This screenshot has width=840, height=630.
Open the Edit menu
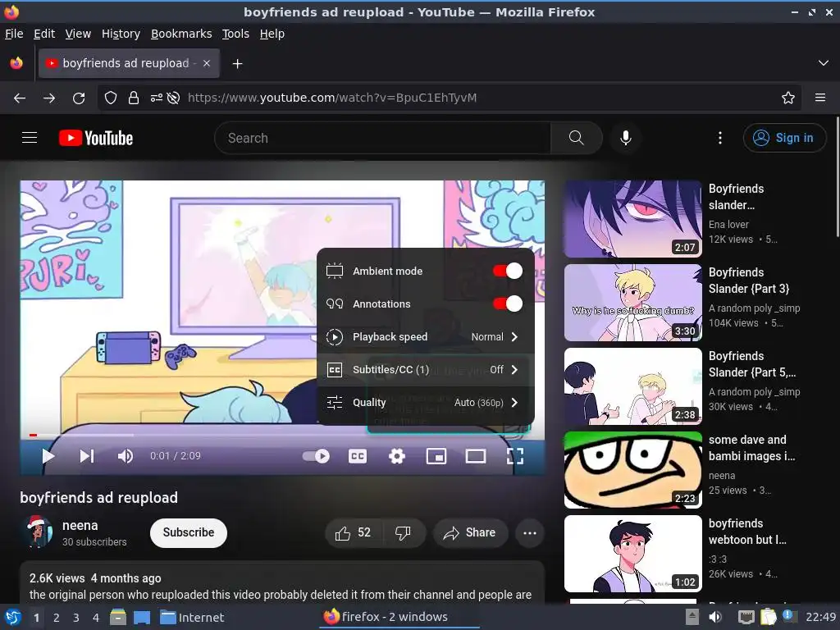pyautogui.click(x=44, y=34)
